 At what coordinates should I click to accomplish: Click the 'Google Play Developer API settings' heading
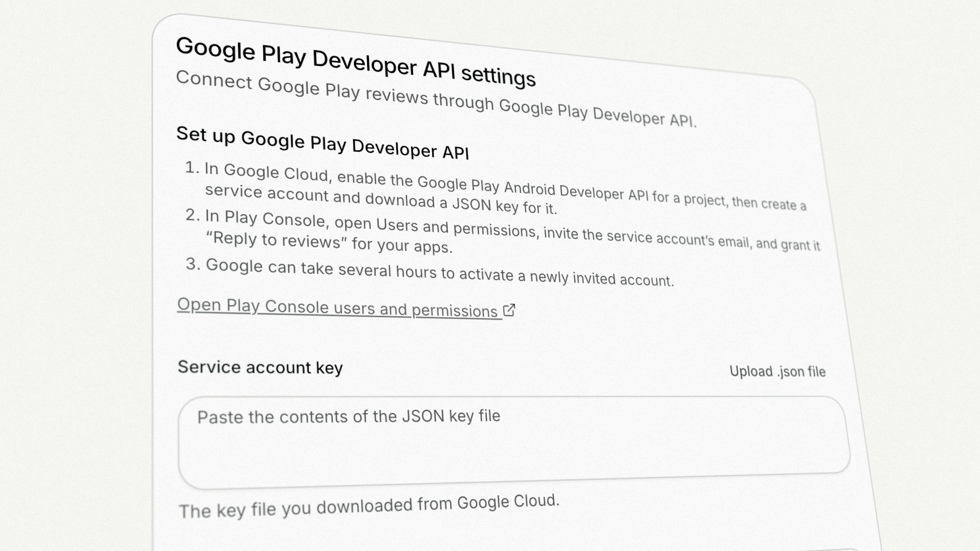pos(356,62)
